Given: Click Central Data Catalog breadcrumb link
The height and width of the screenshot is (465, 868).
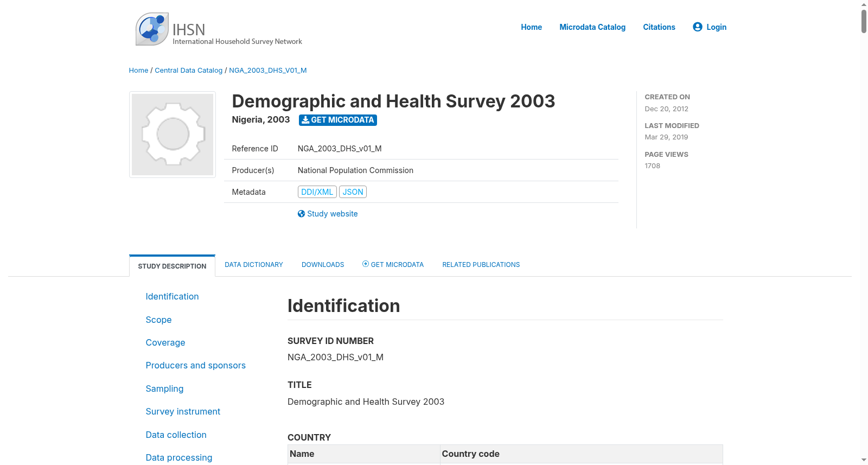Looking at the screenshot, I should tap(189, 71).
